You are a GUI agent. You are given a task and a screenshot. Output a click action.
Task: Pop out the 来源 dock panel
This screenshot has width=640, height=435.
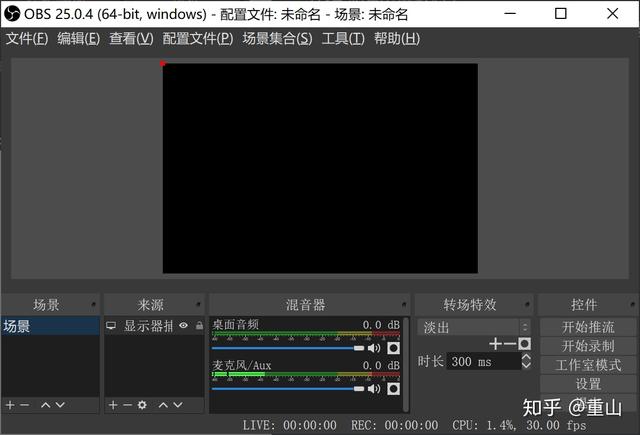[x=198, y=304]
